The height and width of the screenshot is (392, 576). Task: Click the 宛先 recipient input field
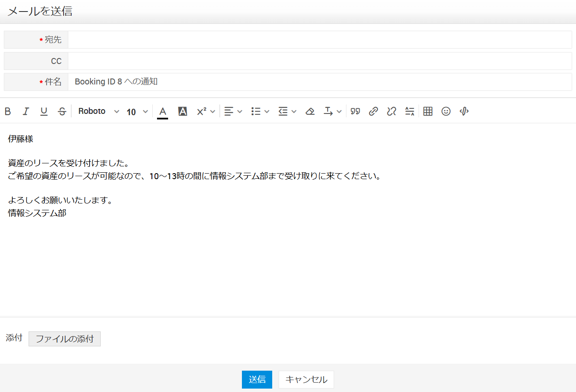320,40
